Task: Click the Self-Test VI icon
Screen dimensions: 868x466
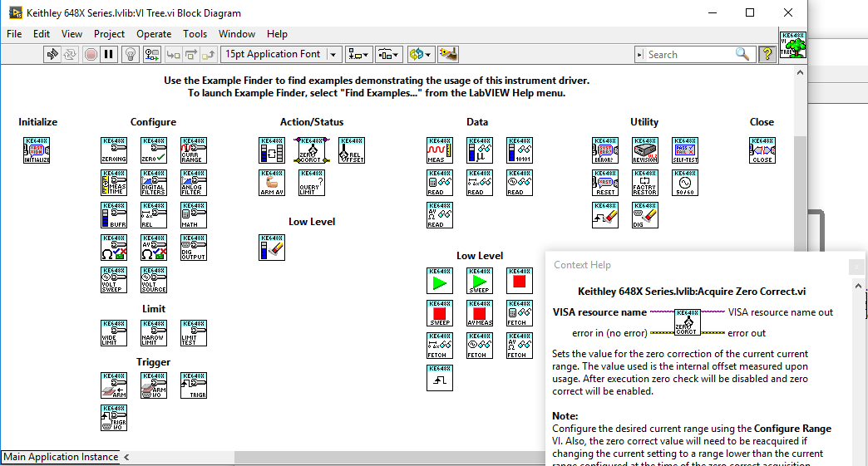Action: 685,150
